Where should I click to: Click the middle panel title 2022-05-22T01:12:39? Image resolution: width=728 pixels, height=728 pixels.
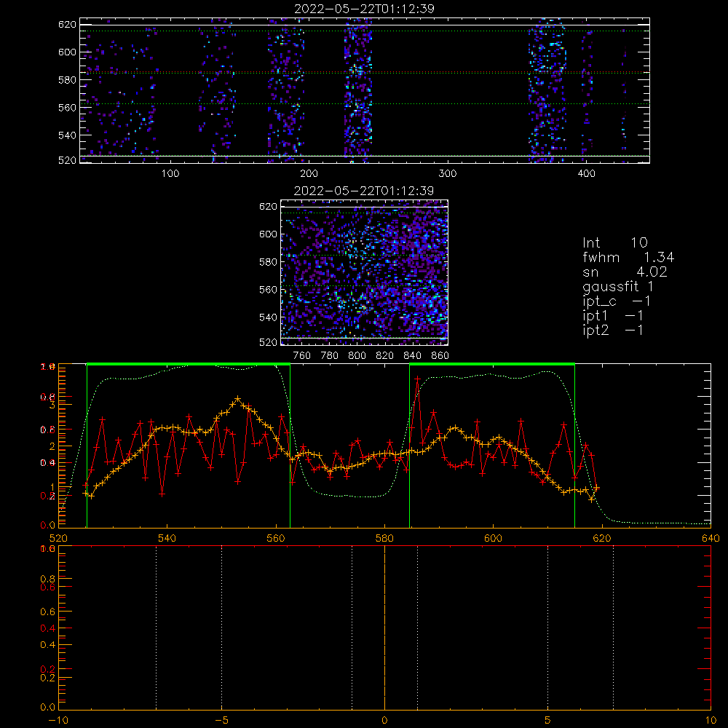pyautogui.click(x=364, y=191)
